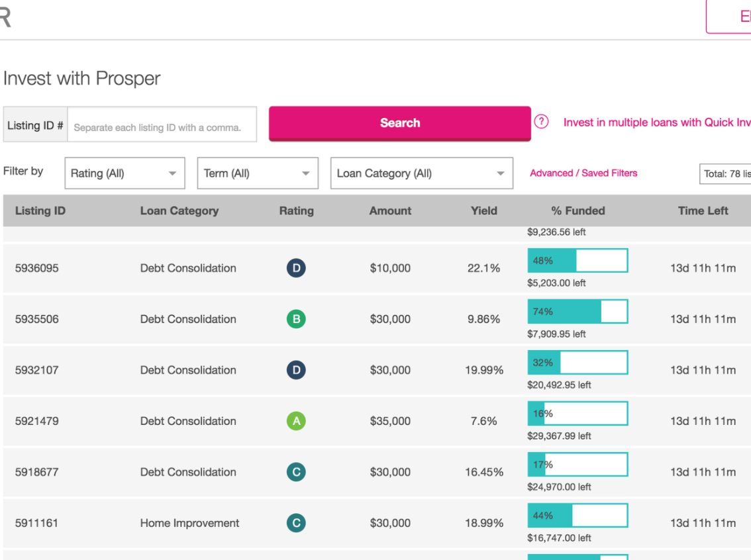Open Invest in multiple loans with Quick Invest link

657,122
